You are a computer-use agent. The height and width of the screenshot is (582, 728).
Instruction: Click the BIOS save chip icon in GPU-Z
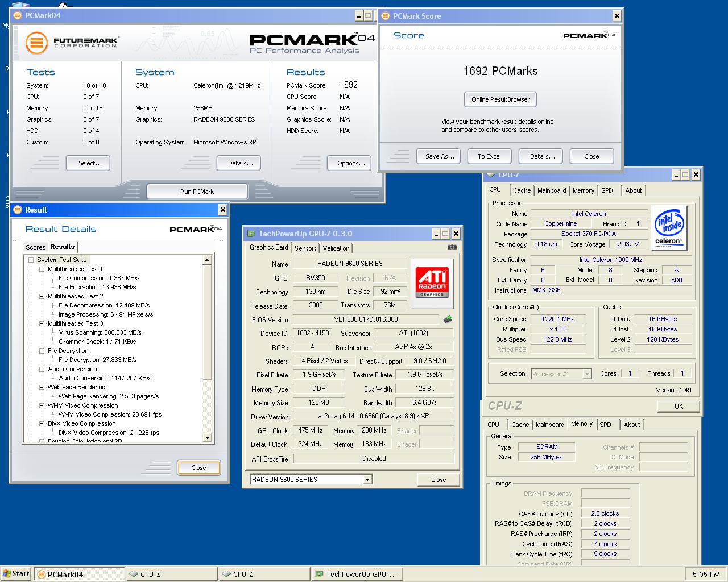coord(448,319)
